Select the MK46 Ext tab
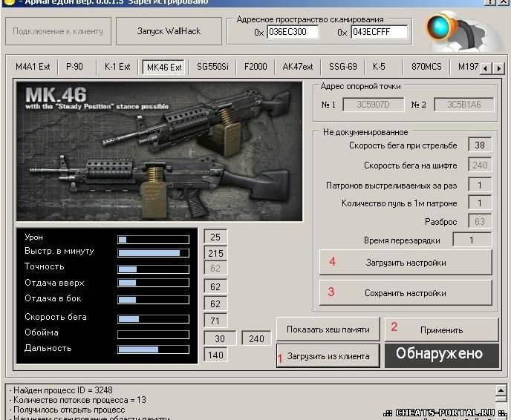Viewport: 511px width, 420px height. [x=164, y=68]
